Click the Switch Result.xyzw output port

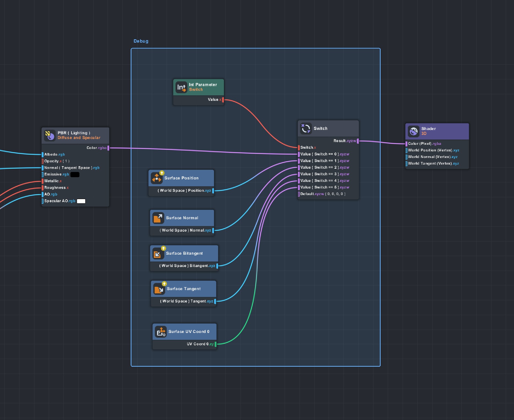(358, 141)
